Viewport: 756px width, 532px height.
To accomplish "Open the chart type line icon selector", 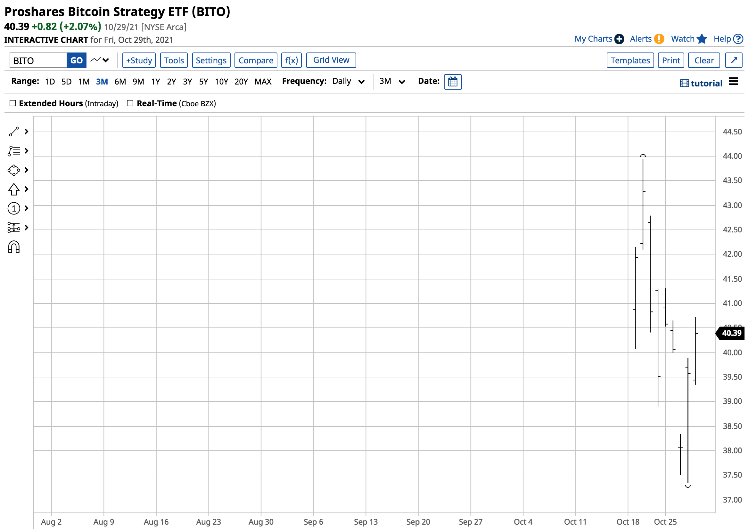I will tap(100, 60).
